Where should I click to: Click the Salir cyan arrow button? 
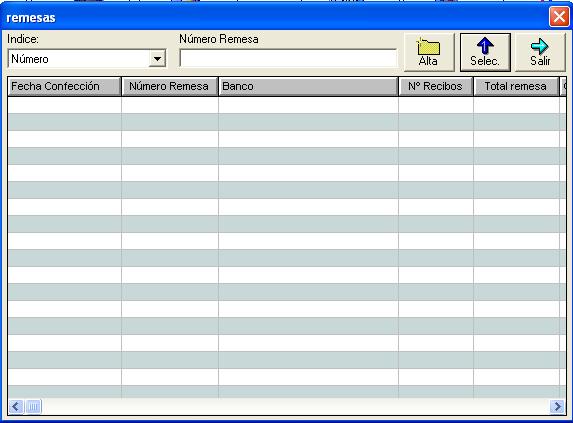[x=540, y=52]
